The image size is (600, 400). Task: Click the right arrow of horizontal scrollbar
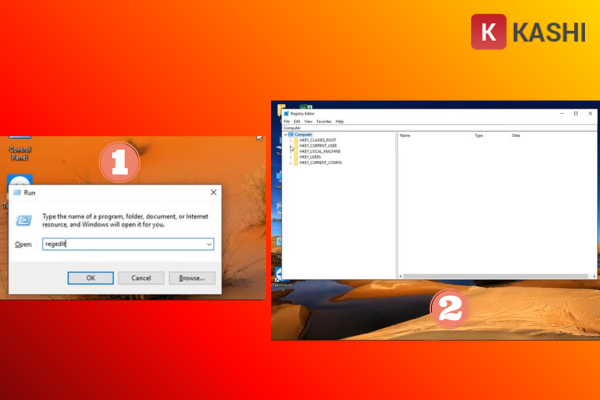(594, 276)
